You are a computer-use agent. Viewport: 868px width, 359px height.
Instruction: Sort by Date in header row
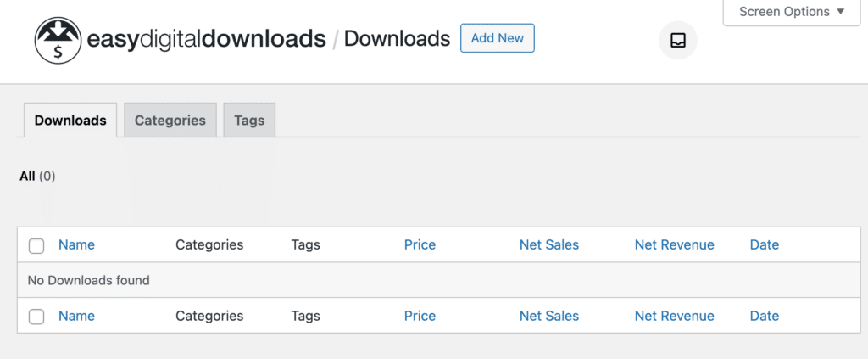[x=764, y=244]
